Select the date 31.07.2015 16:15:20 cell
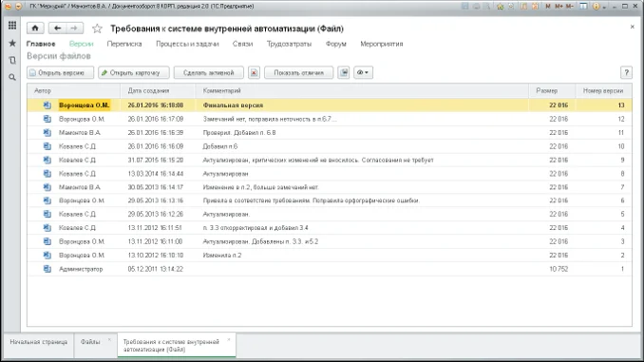644x362 pixels. pyautogui.click(x=155, y=160)
